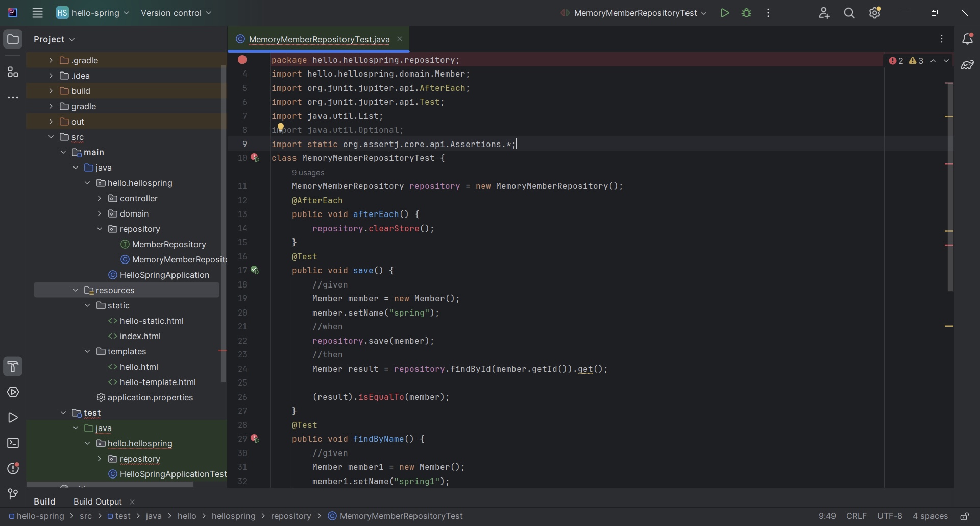Click the project tree vertical scrollbar
Image resolution: width=980 pixels, height=526 pixels.
[223, 224]
